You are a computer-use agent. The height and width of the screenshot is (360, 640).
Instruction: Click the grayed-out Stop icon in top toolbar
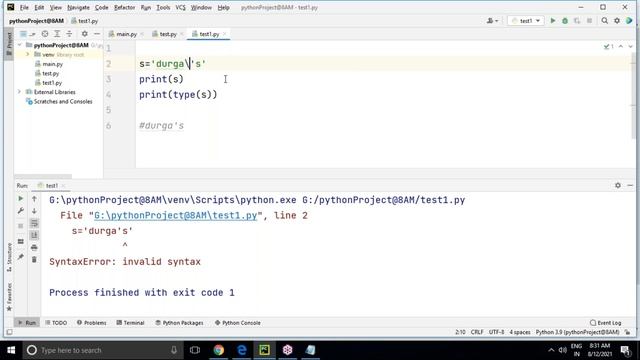coord(589,20)
